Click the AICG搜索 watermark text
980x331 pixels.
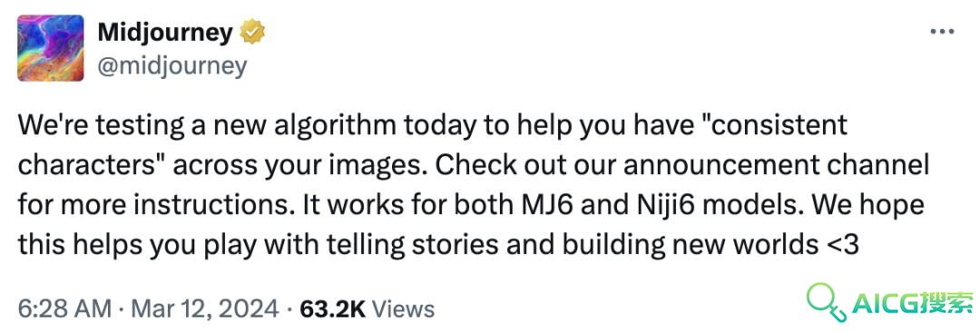tap(913, 304)
